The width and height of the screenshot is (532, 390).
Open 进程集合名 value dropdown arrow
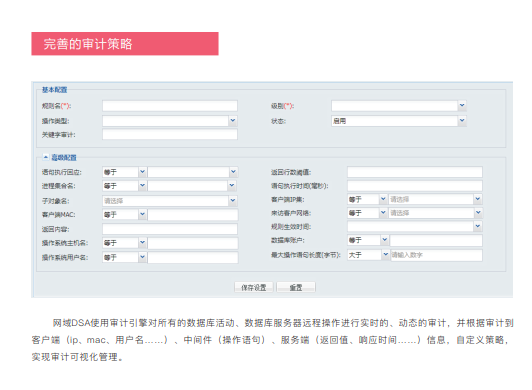tap(232, 186)
